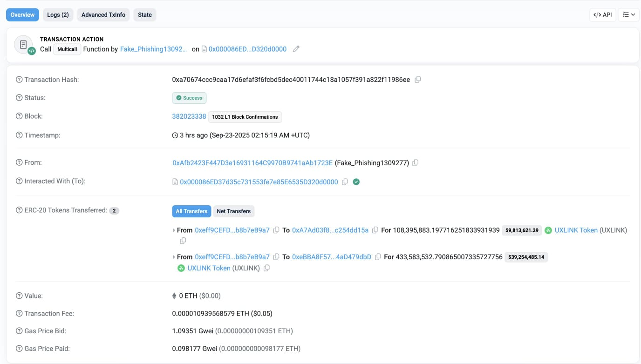The height and width of the screenshot is (364, 641).
Task: Open the list options dropdown near API
Action: tap(628, 15)
